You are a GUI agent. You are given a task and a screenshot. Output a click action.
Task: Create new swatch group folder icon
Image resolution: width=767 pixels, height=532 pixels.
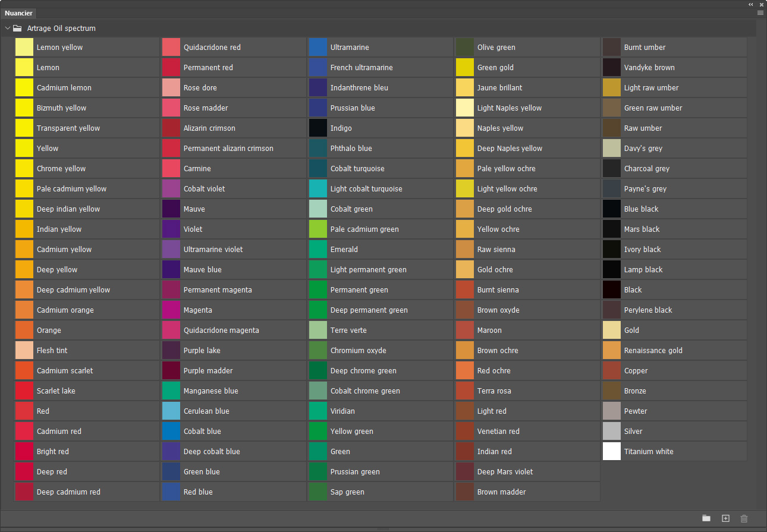click(x=706, y=518)
